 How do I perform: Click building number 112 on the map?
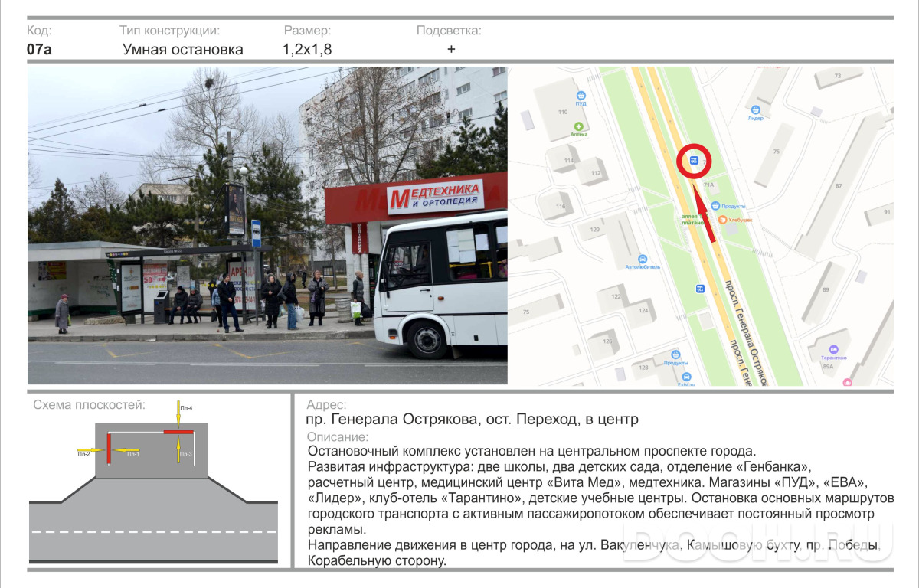coord(595,173)
